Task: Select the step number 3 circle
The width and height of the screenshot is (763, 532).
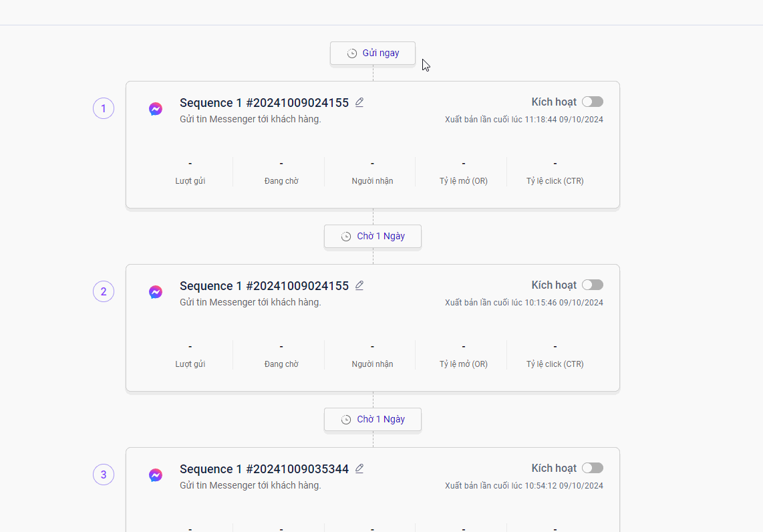Action: coord(104,475)
